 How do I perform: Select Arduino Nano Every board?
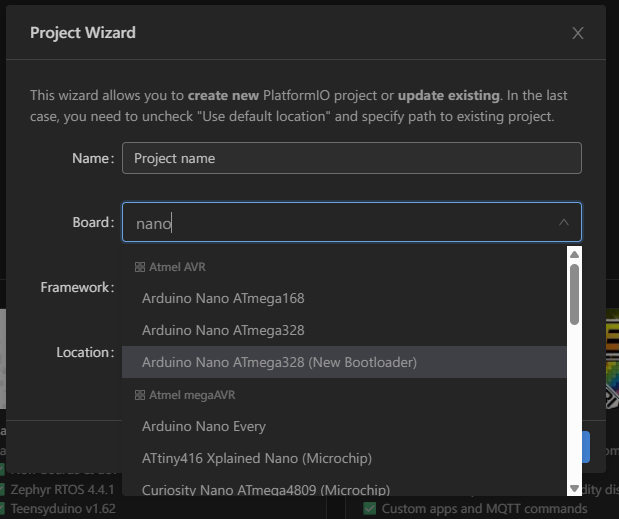(x=344, y=426)
